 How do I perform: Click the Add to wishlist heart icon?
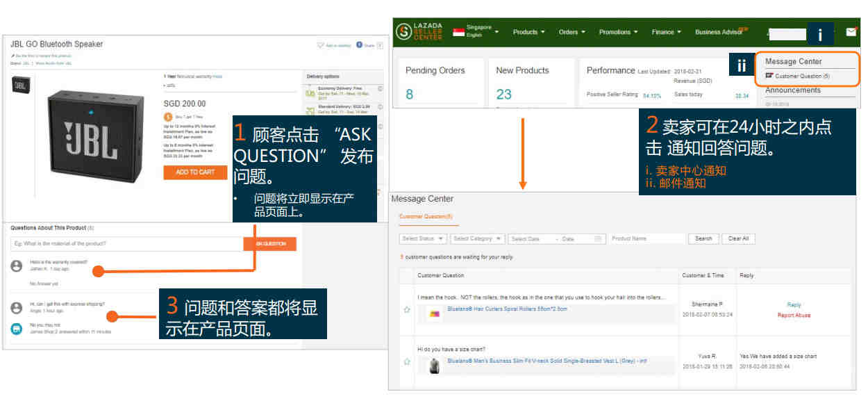(320, 46)
